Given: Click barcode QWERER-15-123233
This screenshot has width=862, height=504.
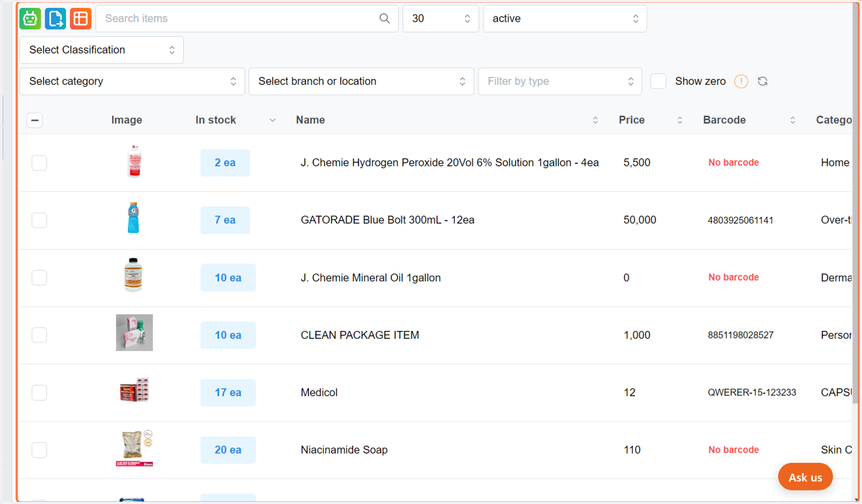Looking at the screenshot, I should tap(752, 393).
